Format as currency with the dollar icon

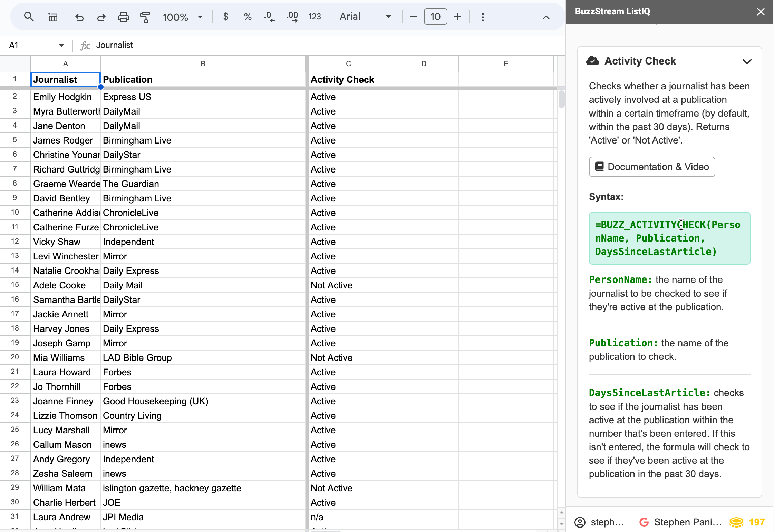pos(225,17)
